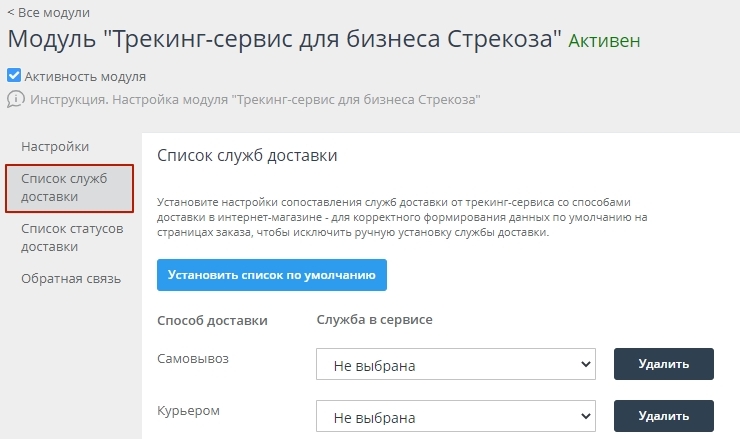Click the "Служба в сервисе" column header
The height and width of the screenshot is (439, 740).
(374, 320)
